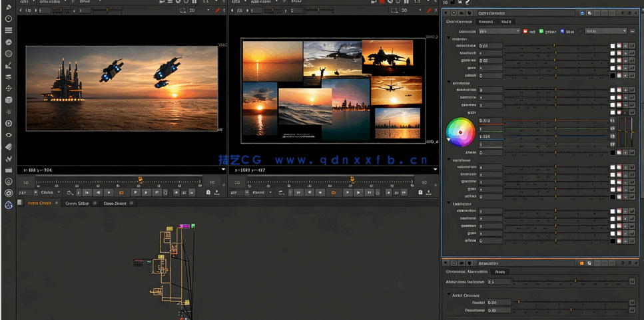Open the Ranges tab in the color correct panel
The height and width of the screenshot is (320, 644).
pos(485,22)
